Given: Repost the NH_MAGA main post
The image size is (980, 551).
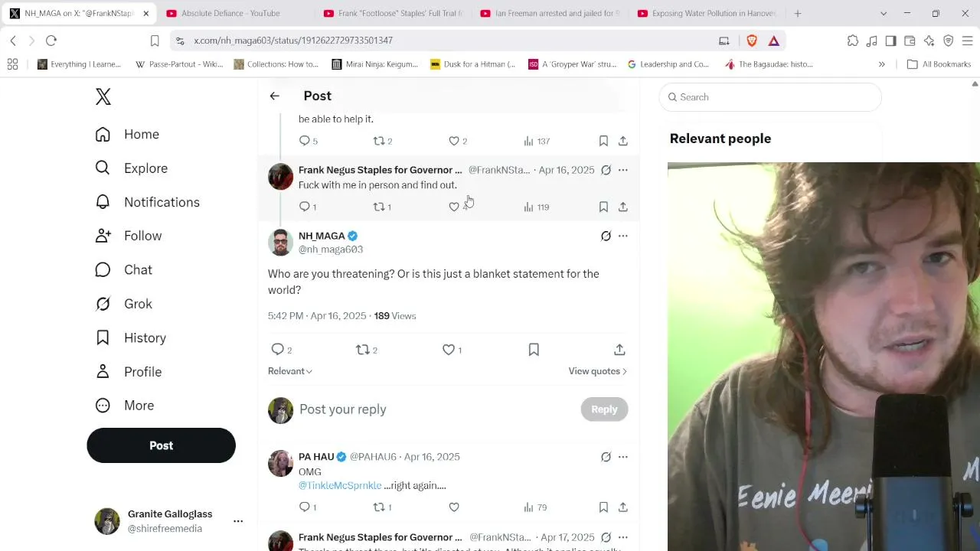Looking at the screenshot, I should coord(367,350).
